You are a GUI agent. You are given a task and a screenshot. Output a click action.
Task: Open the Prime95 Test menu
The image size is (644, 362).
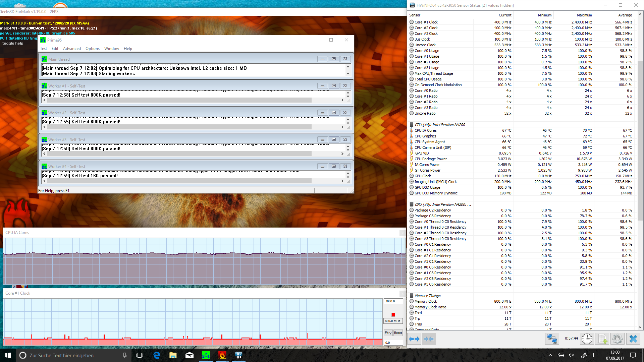click(x=43, y=49)
